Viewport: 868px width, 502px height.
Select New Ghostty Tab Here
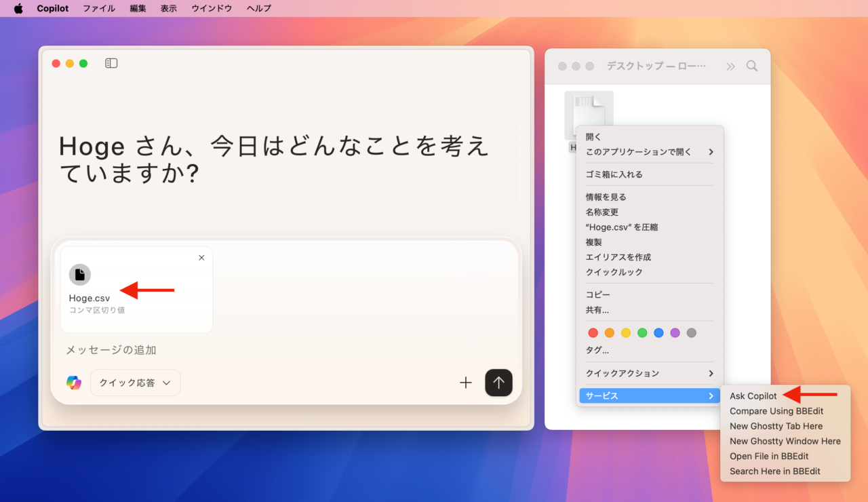776,426
